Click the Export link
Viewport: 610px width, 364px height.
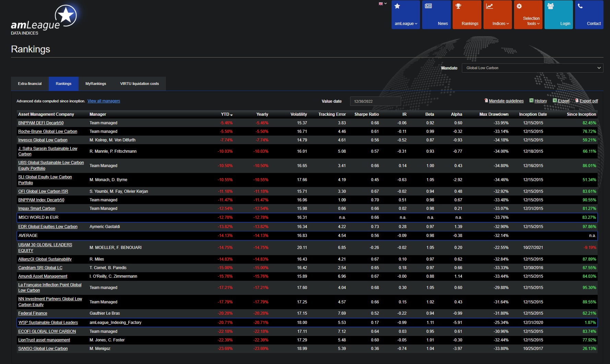tap(563, 101)
